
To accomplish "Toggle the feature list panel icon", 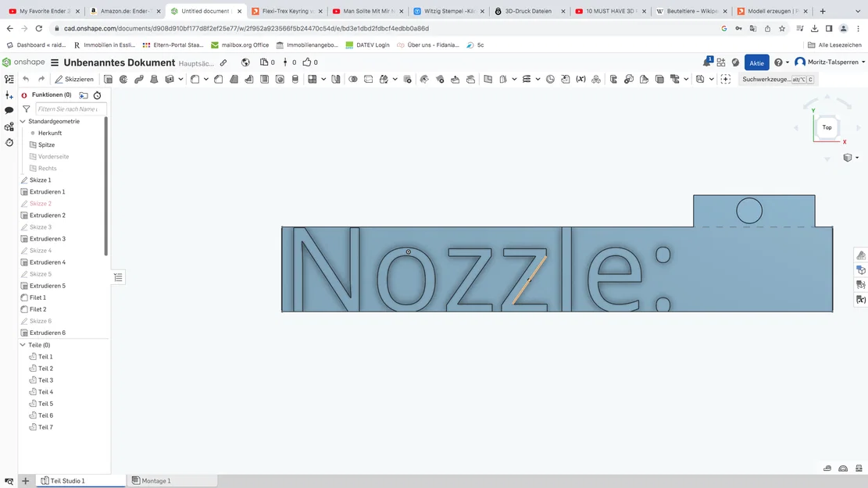I will coord(9,79).
